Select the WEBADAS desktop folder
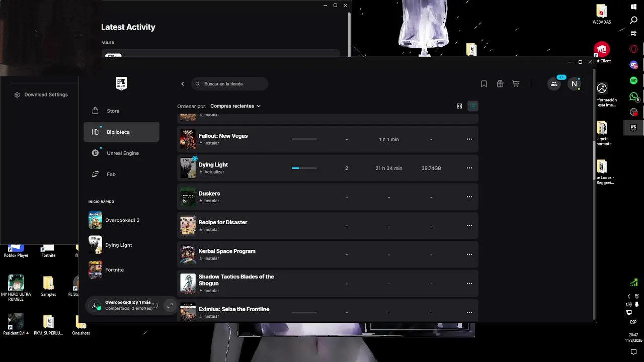Screen dimensions: 644x362 tap(602, 15)
